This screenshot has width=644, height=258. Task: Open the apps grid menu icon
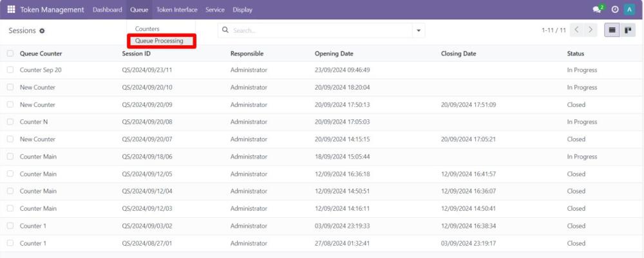tap(11, 10)
